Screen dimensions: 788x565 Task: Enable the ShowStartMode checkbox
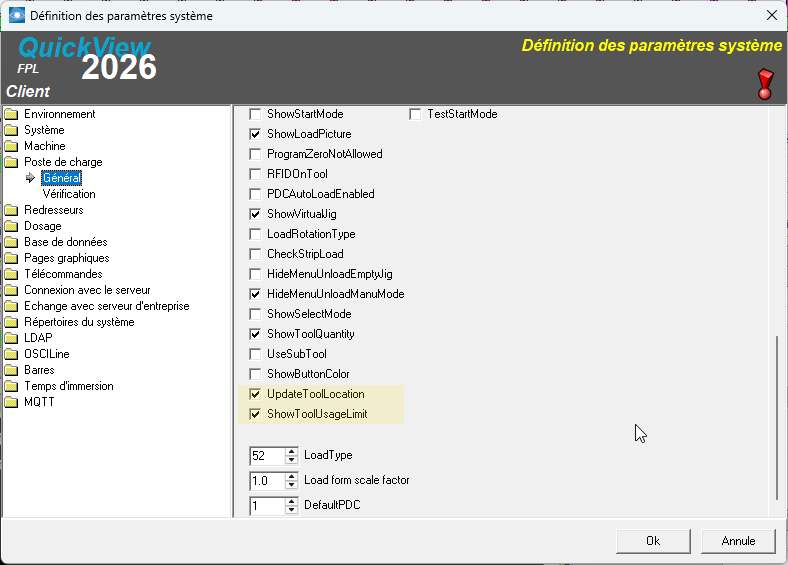pos(255,114)
